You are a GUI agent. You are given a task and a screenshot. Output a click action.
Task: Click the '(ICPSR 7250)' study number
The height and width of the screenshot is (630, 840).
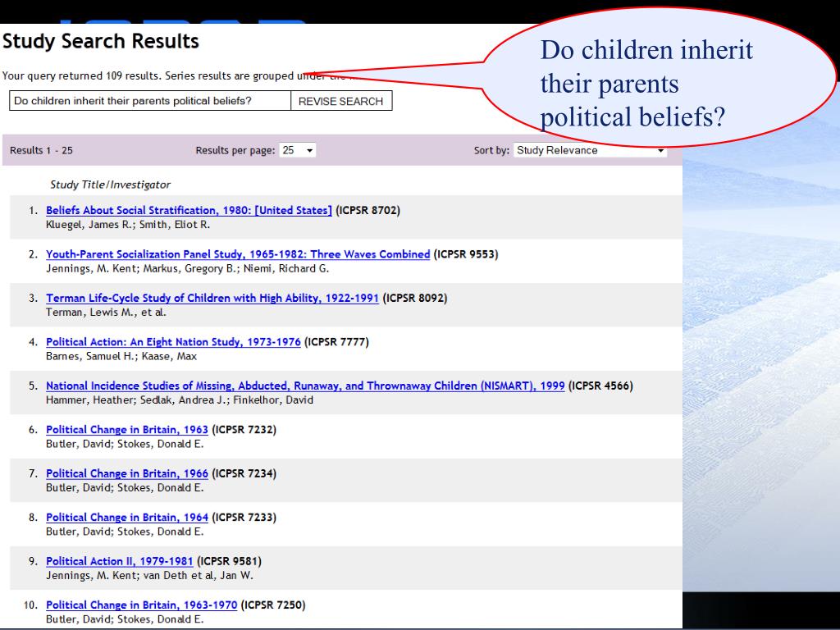[x=273, y=605]
